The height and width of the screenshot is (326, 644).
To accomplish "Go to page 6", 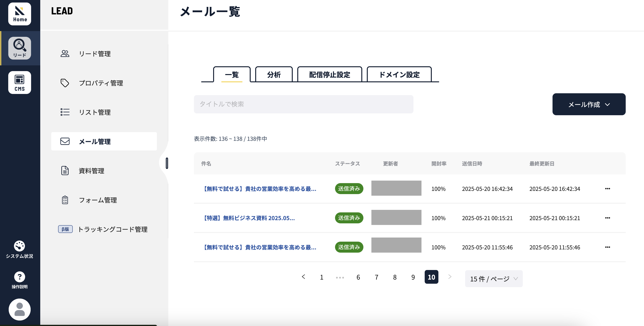I will tap(358, 277).
